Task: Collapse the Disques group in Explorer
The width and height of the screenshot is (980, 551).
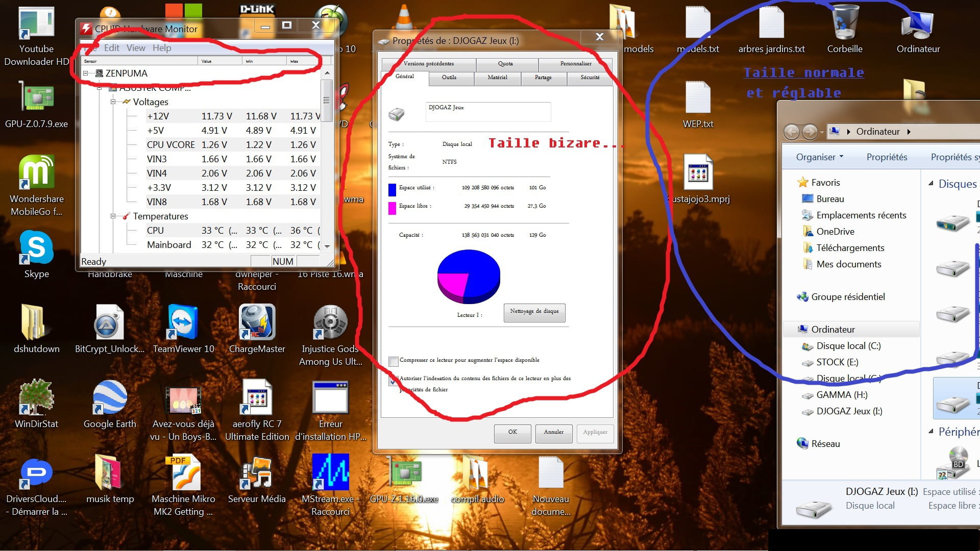Action: pyautogui.click(x=930, y=183)
